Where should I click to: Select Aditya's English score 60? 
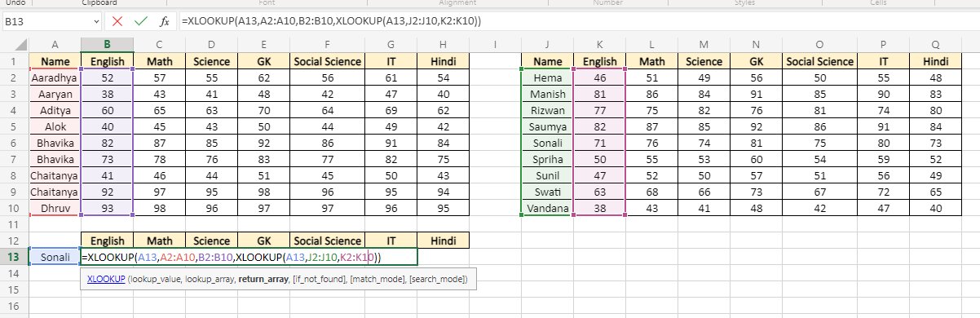click(107, 110)
